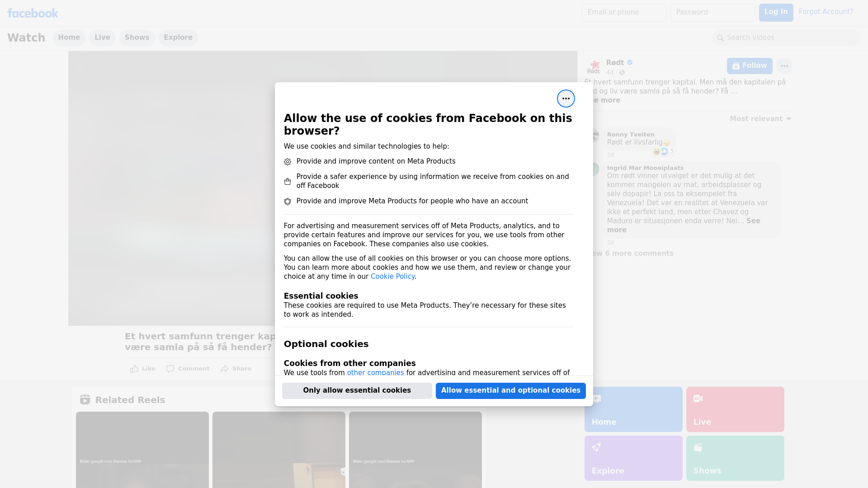Switch to the Shows tab in Watch
Image resolution: width=868 pixels, height=488 pixels.
pos(137,38)
